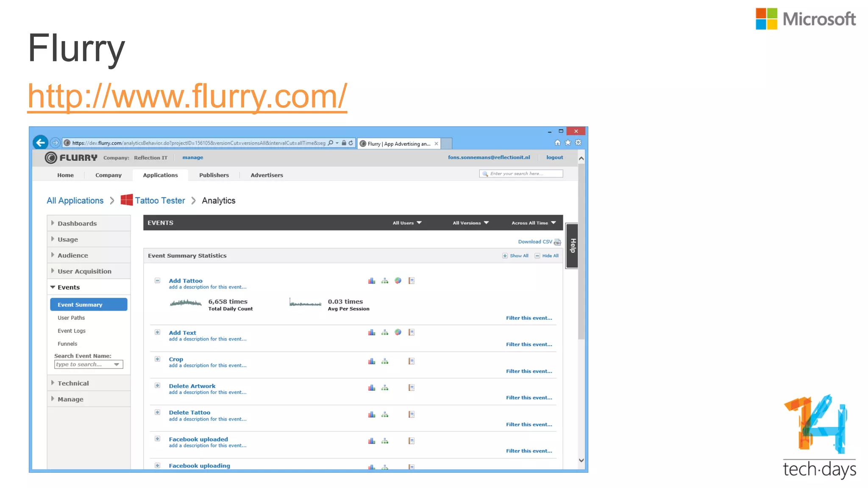Click Filter this event for Add Tattoo
This screenshot has width=868, height=488.
(529, 318)
